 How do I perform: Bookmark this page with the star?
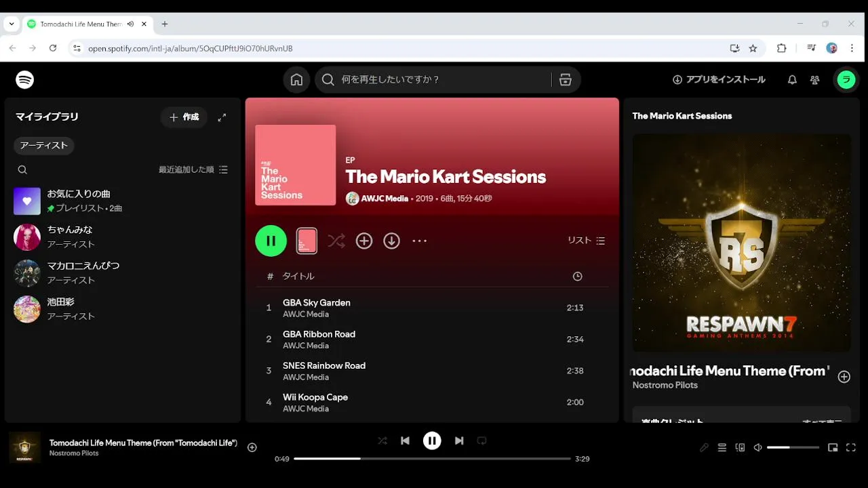click(x=753, y=48)
